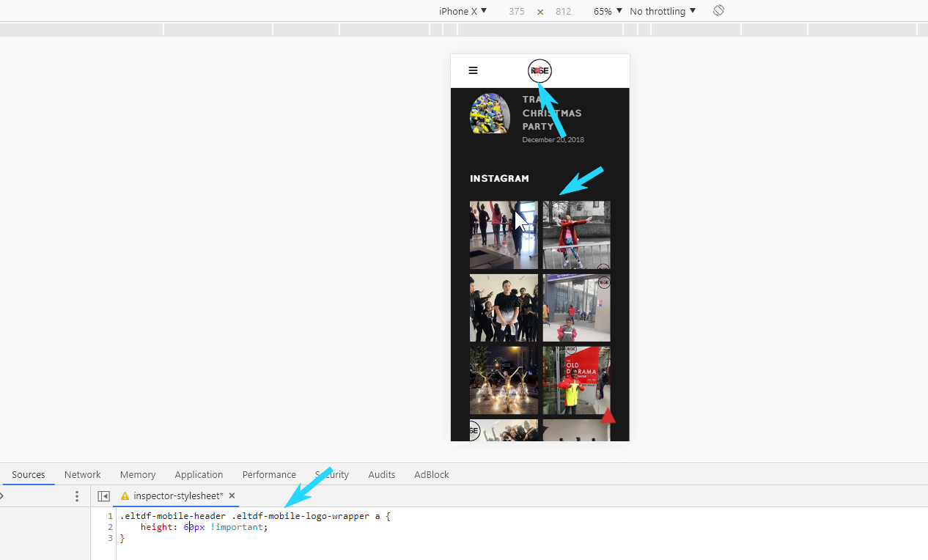Click line number 3 in code gutter
The image size is (928, 560).
pos(110,538)
